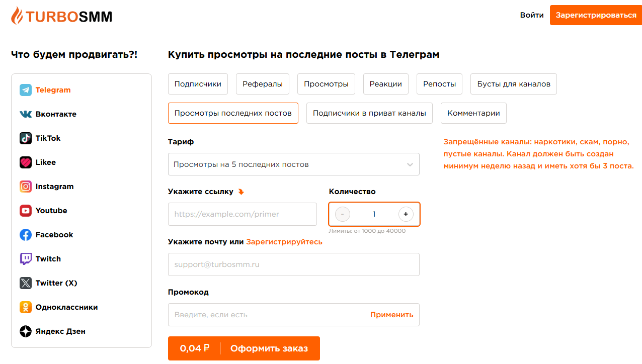This screenshot has height=364, width=642.
Task: Click the 'Лимиты: от 1000 до 40000' text
Action: (x=367, y=231)
